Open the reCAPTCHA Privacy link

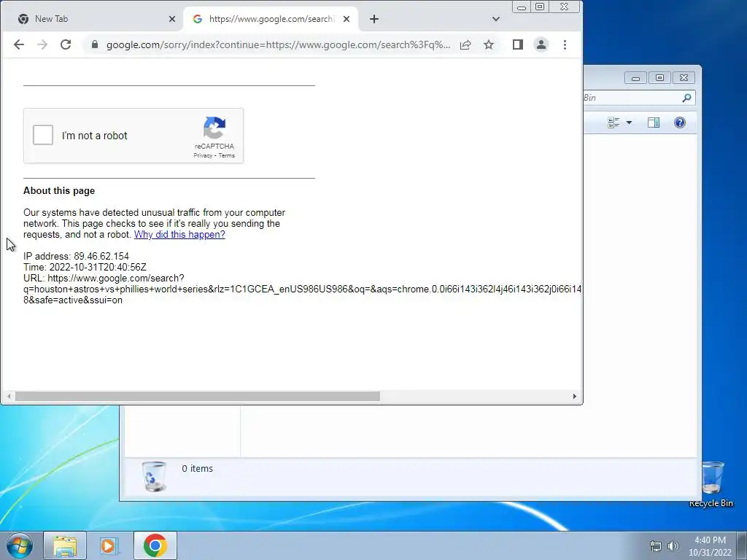(203, 155)
